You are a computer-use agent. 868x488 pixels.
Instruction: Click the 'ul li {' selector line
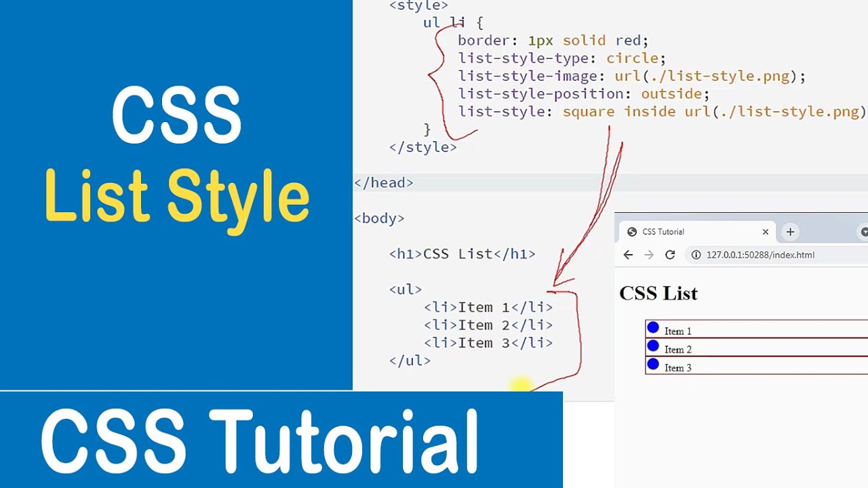point(453,23)
